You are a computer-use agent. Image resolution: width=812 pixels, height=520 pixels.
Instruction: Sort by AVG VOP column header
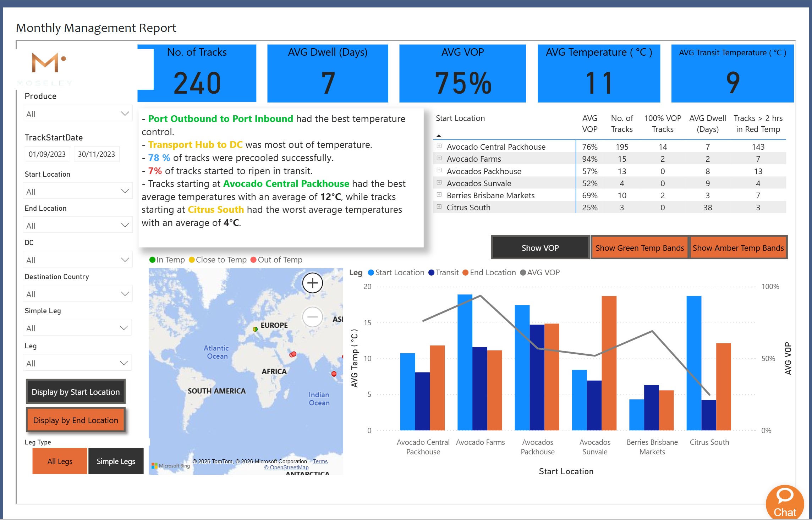point(590,123)
